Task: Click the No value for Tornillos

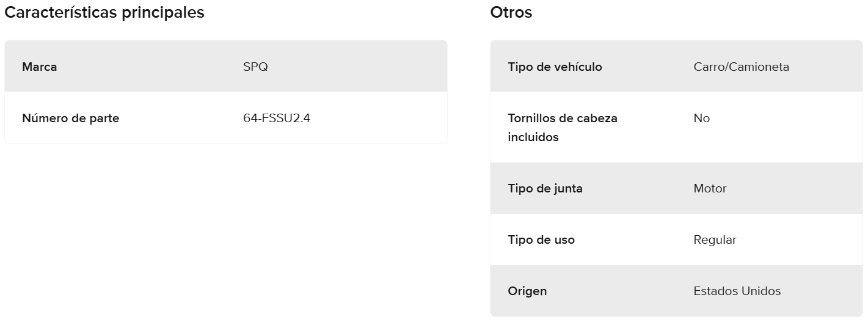Action: (x=701, y=118)
